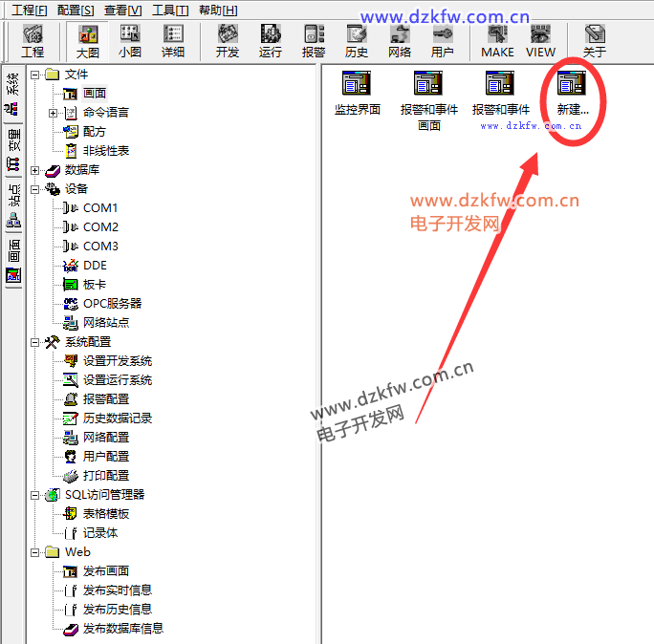
Task: Click the 工程 toolbar icon
Action: point(33,41)
